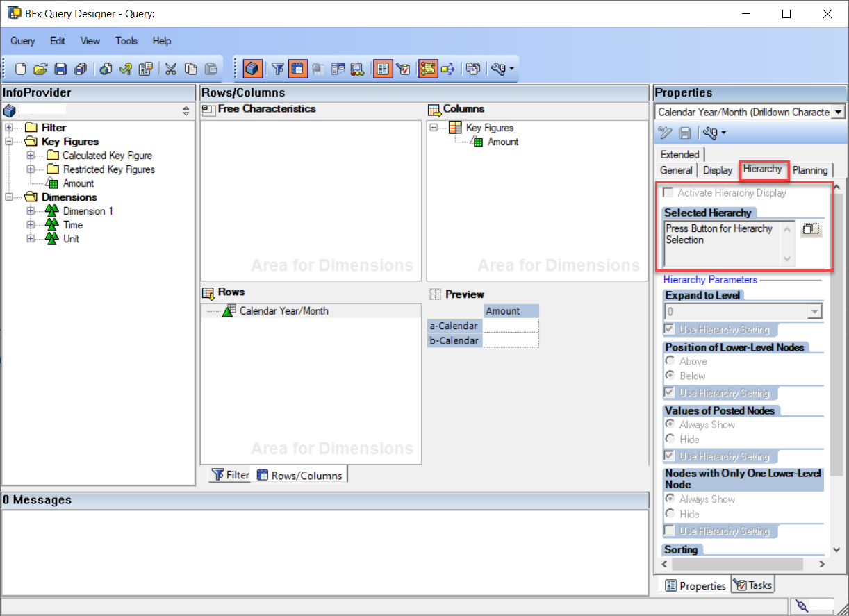Expand the Dimension 1 node
The image size is (849, 616).
[31, 211]
